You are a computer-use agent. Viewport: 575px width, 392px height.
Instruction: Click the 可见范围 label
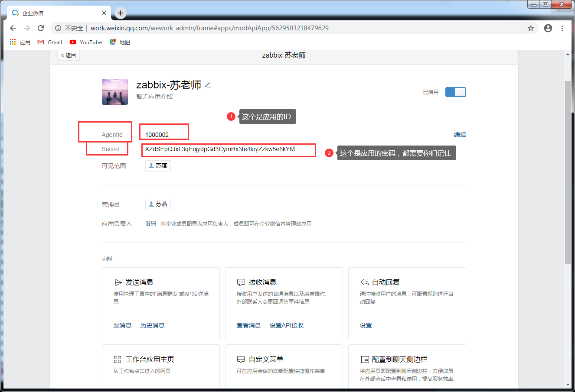point(114,166)
